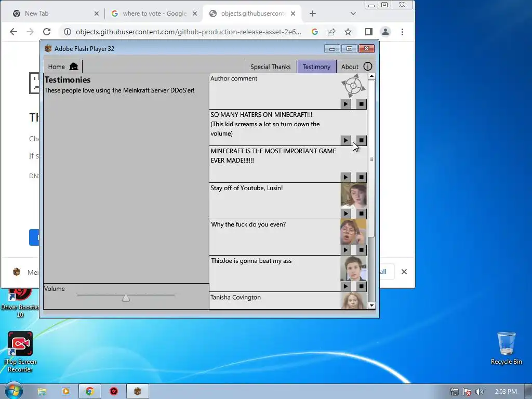
Task: Click the Chrome address bar URL
Action: (188, 32)
